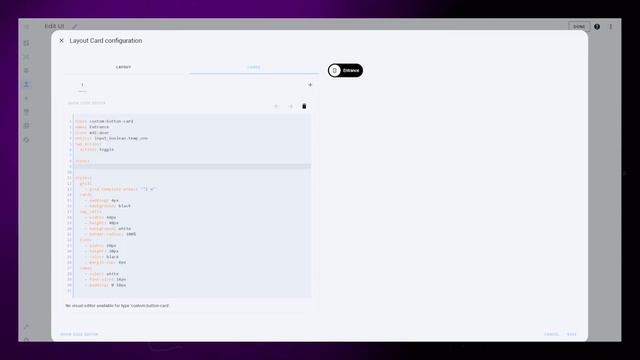Click the code line 'icon: mdi:door'
The height and width of the screenshot is (360, 640).
pyautogui.click(x=92, y=133)
